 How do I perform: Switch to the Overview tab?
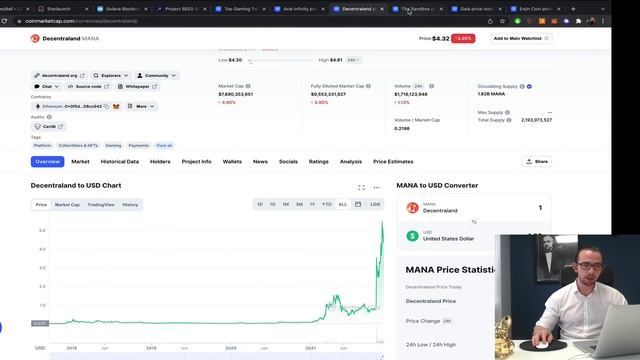tap(47, 162)
